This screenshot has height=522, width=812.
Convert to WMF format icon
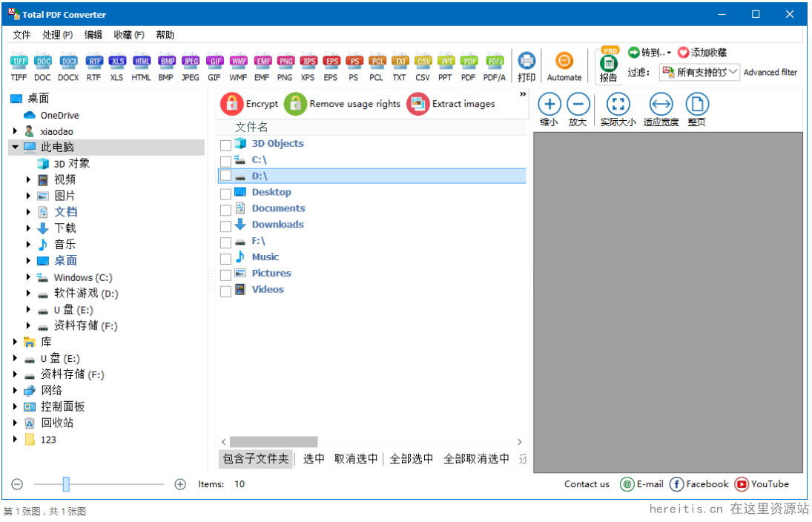[x=239, y=62]
